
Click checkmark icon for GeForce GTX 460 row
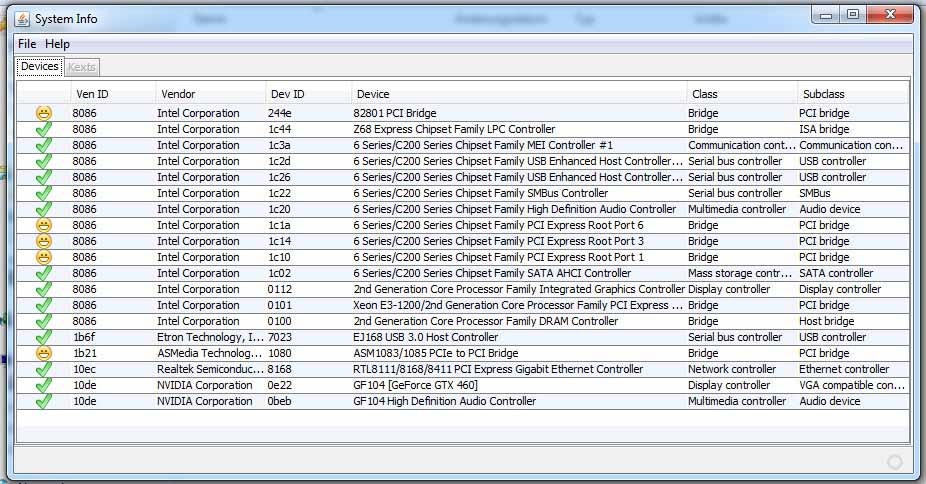coord(44,385)
